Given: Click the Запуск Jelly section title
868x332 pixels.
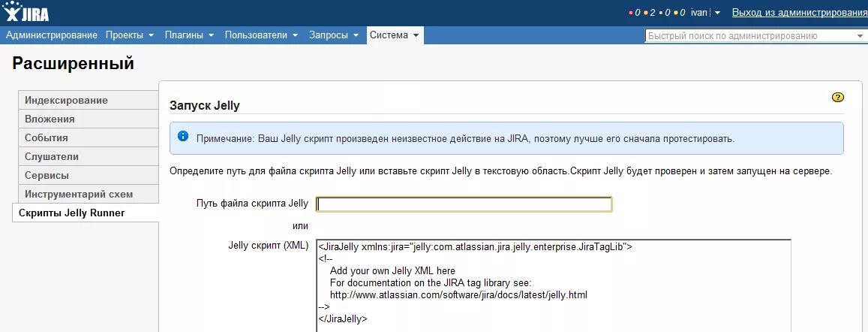Looking at the screenshot, I should click(204, 105).
